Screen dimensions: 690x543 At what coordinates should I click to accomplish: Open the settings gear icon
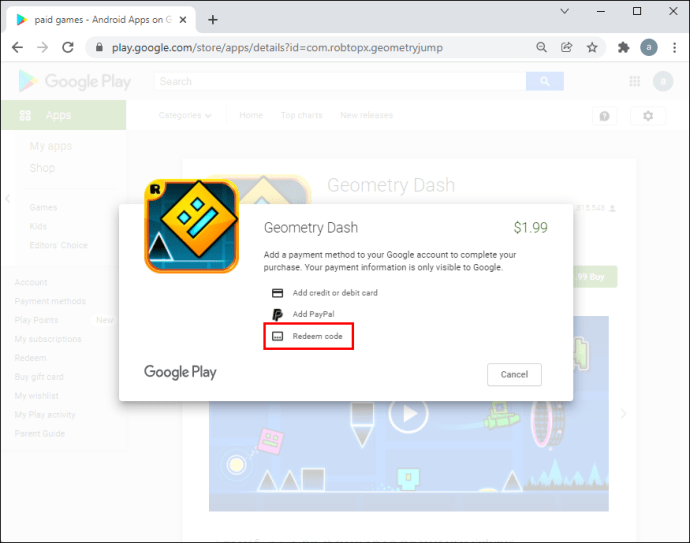click(648, 116)
